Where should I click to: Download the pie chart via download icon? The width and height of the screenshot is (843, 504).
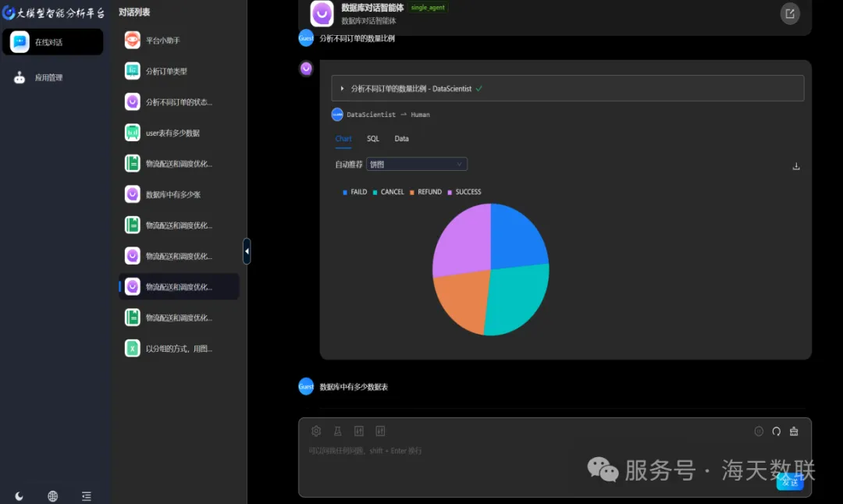pyautogui.click(x=795, y=166)
